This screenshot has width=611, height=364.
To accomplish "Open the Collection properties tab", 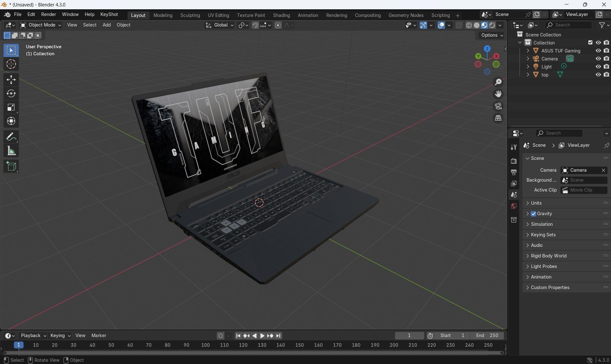I will (x=514, y=220).
